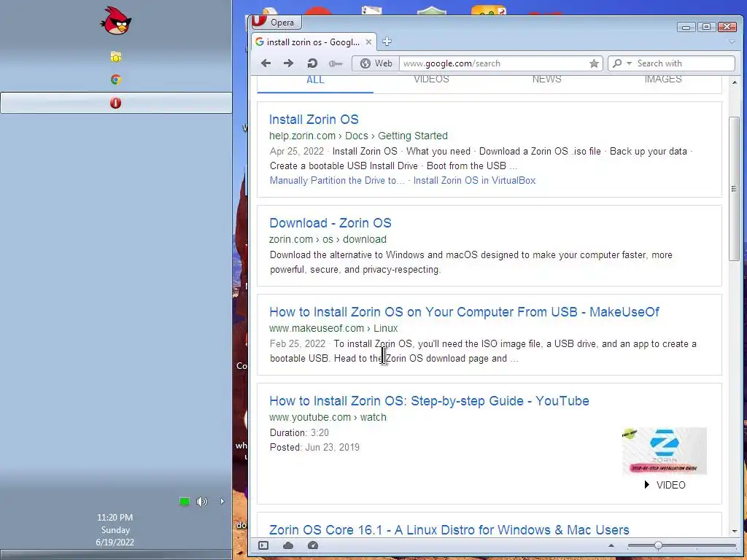Expand the zoom options arrow
747x560 pixels.
611,545
